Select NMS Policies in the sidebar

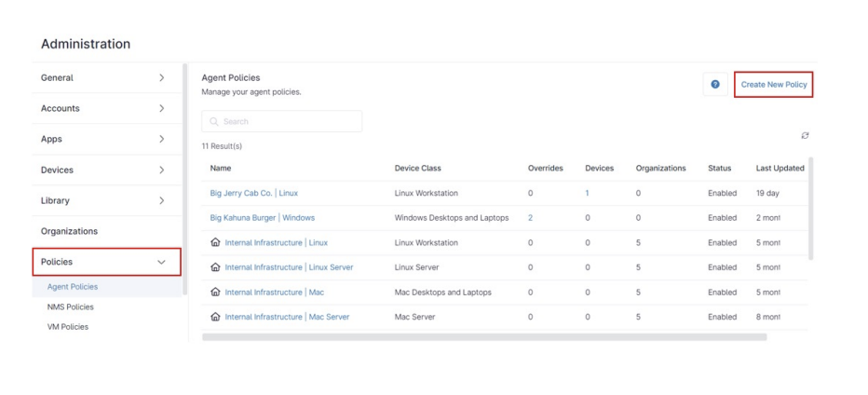tap(71, 306)
